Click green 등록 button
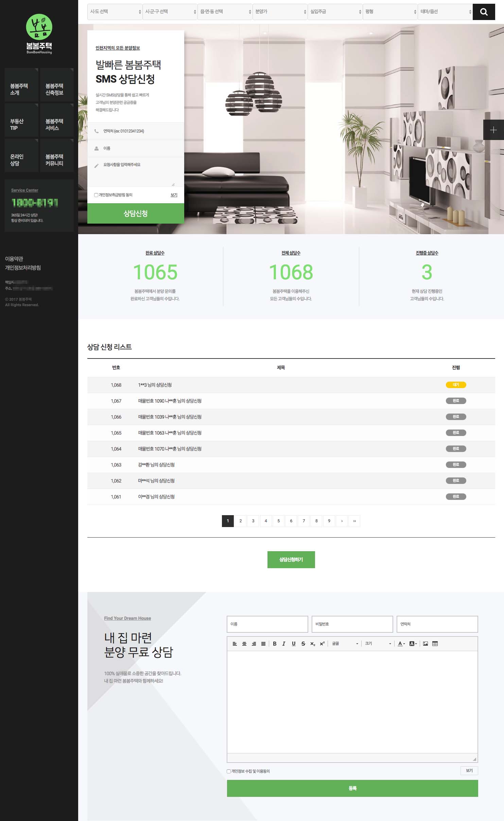Viewport: 504px width, 821px height. (x=352, y=788)
